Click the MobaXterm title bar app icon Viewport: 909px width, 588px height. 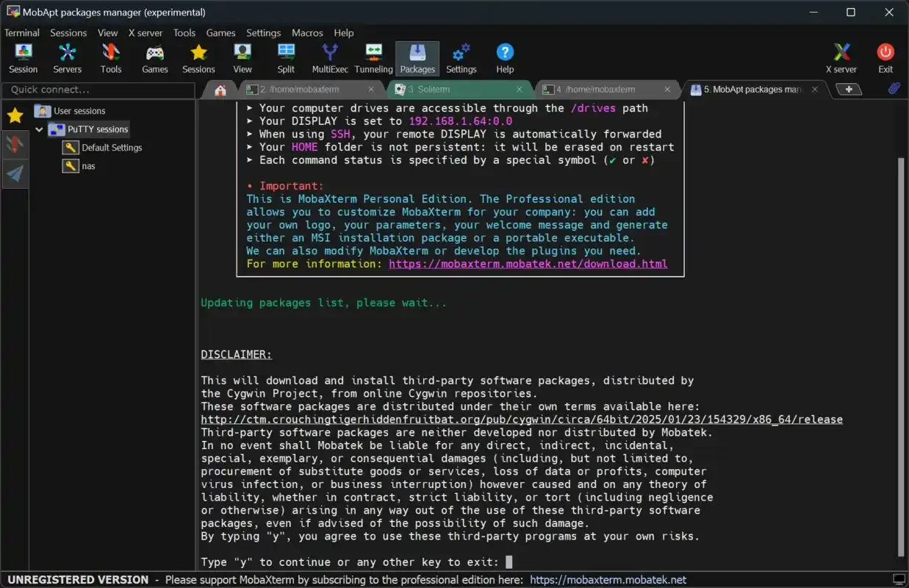(x=12, y=12)
